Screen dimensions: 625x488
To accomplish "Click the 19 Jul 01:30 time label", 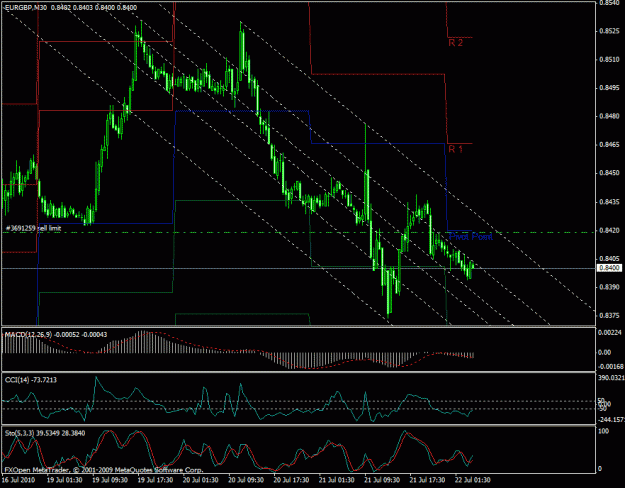I will coord(65,480).
